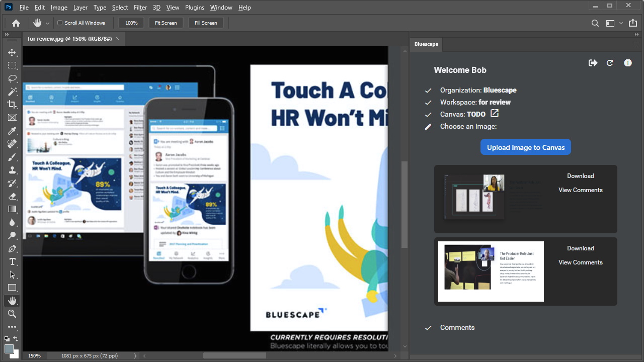
Task: Open the Filter menu
Action: 140,8
